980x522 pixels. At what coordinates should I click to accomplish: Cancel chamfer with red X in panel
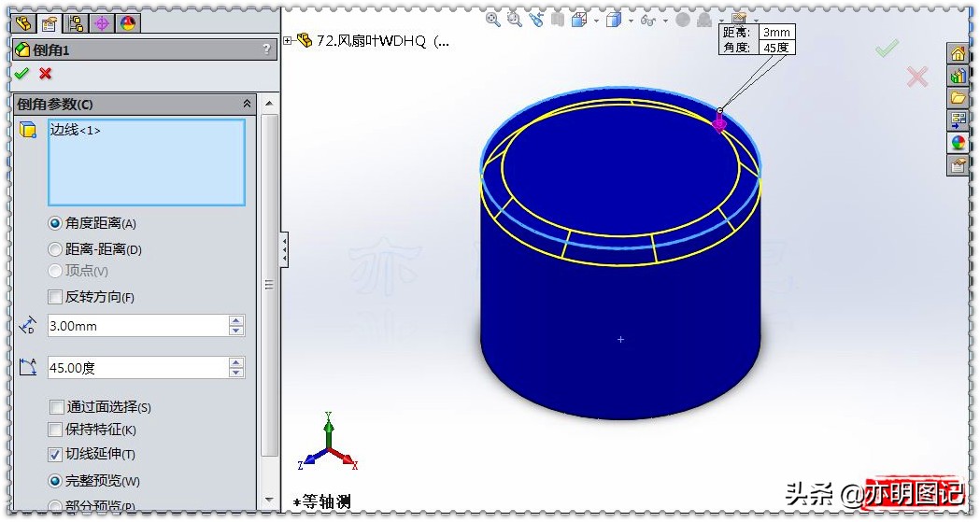45,74
